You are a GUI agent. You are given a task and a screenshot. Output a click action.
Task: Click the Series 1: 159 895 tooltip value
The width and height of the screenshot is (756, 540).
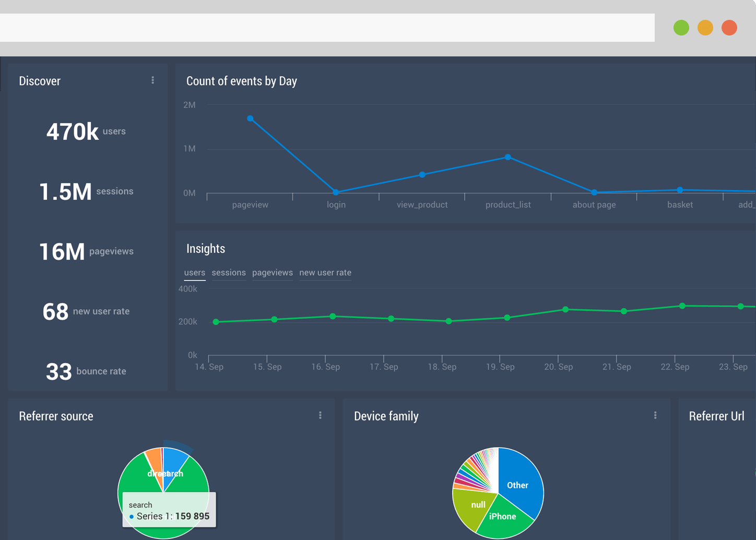pyautogui.click(x=173, y=516)
